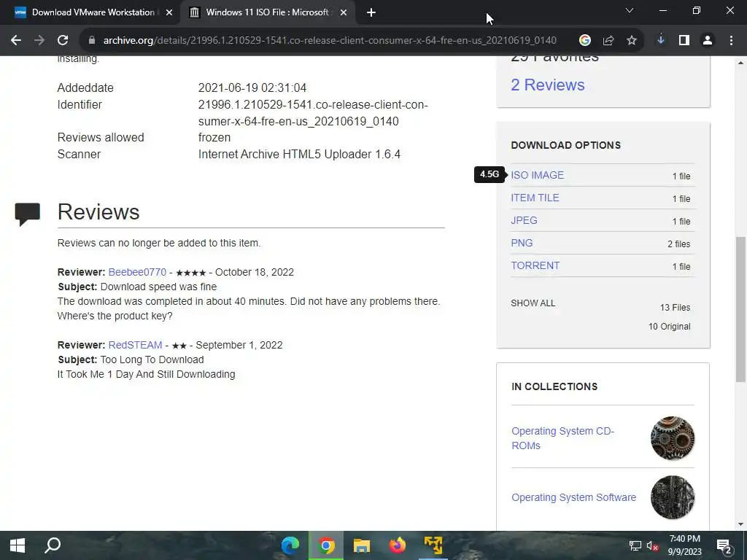Toggle the Chrome side panel icon

click(684, 41)
